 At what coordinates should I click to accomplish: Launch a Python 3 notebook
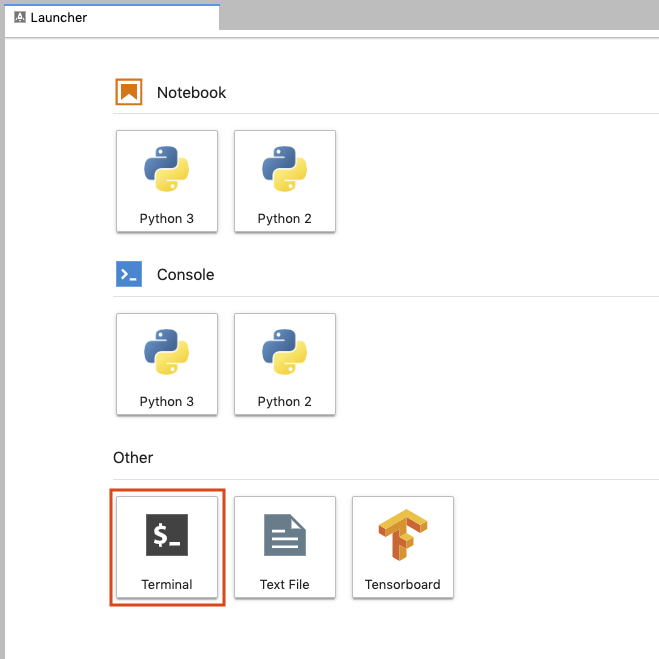coord(167,181)
